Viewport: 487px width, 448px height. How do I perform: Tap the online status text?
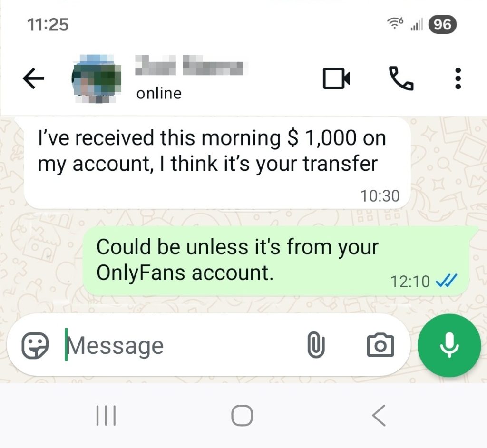[x=159, y=93]
